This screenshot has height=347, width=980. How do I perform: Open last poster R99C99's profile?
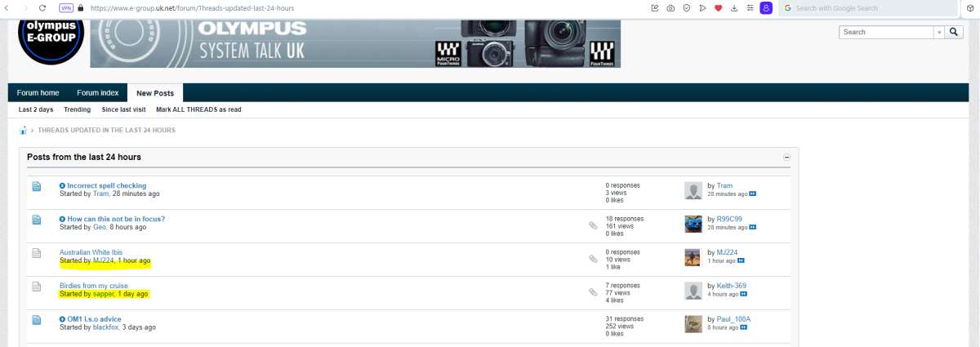(730, 219)
